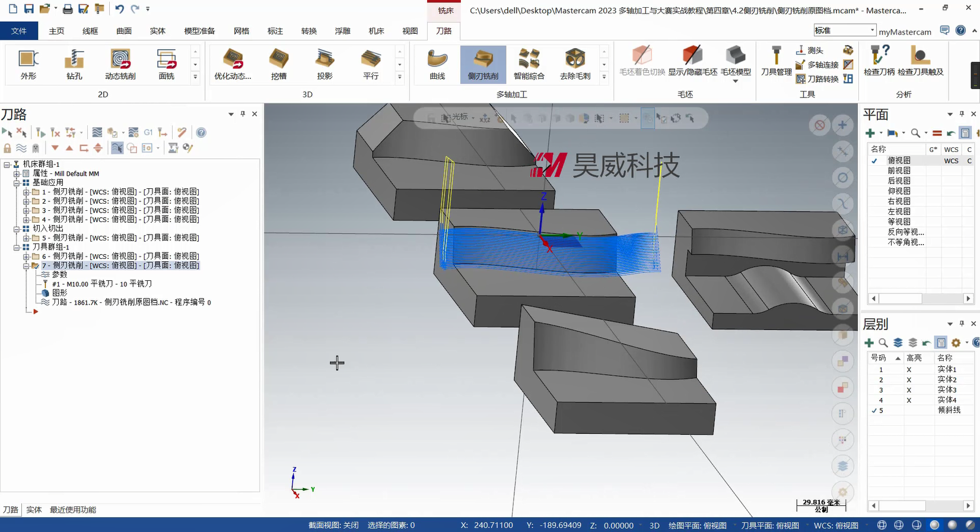Collapse the 基础应用 toolpath group
Screen dimensions: 980x532
[17, 183]
